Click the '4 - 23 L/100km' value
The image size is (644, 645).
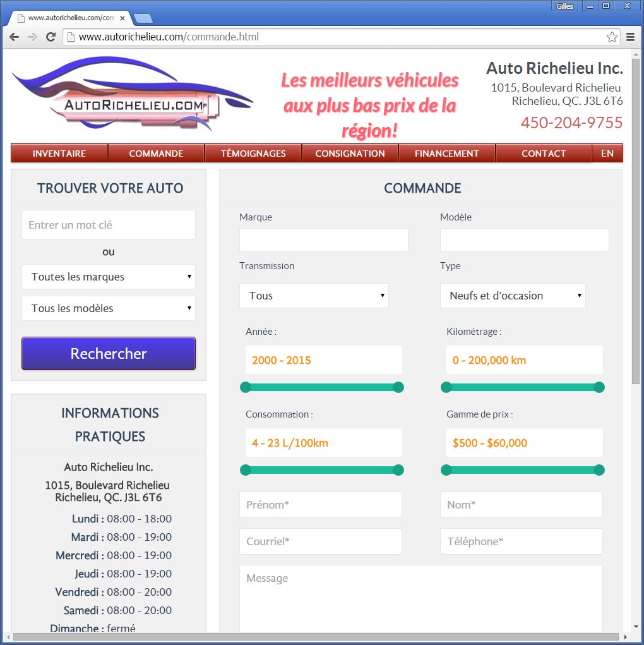pyautogui.click(x=290, y=443)
